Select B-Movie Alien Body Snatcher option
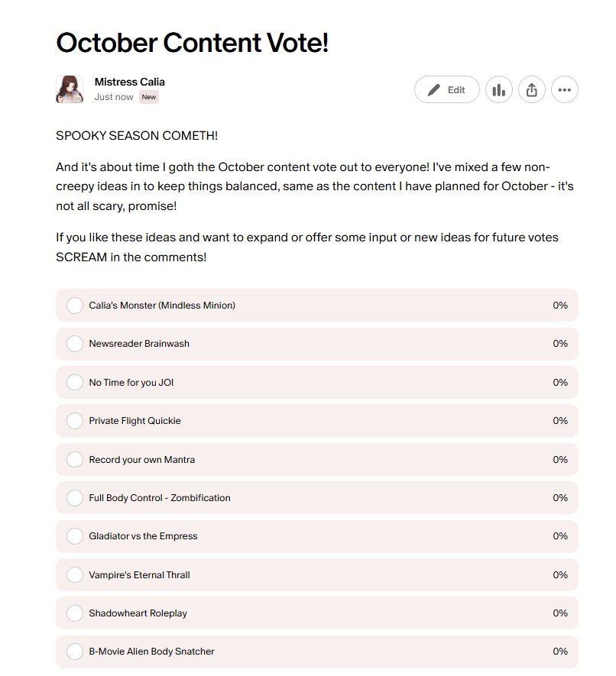Image resolution: width=616 pixels, height=676 pixels. (75, 652)
